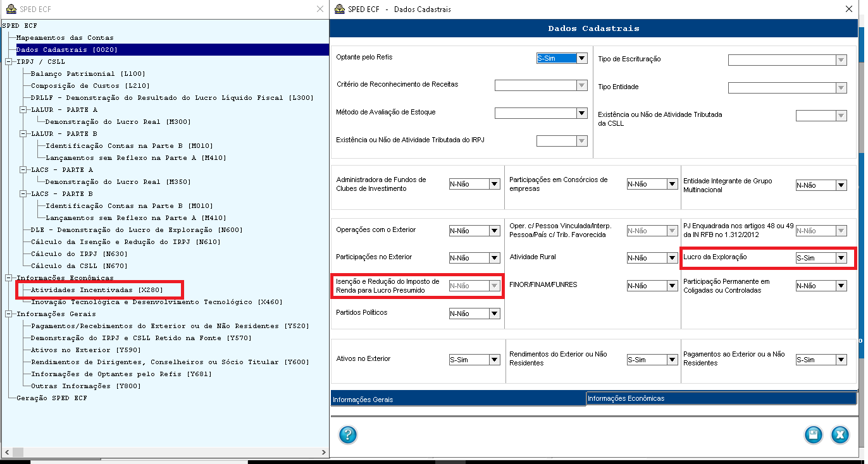This screenshot has width=868, height=464.
Task: Open Atividade Rural dropdown
Action: point(672,258)
